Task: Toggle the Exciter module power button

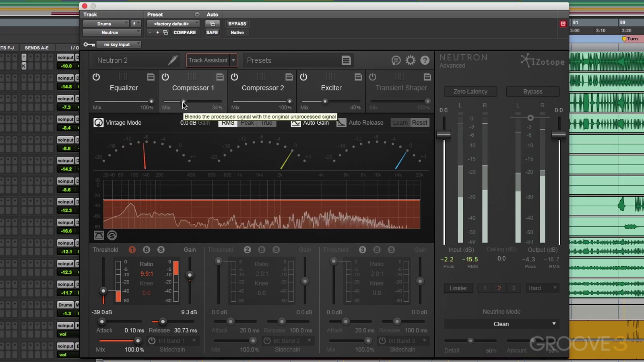Action: click(304, 77)
